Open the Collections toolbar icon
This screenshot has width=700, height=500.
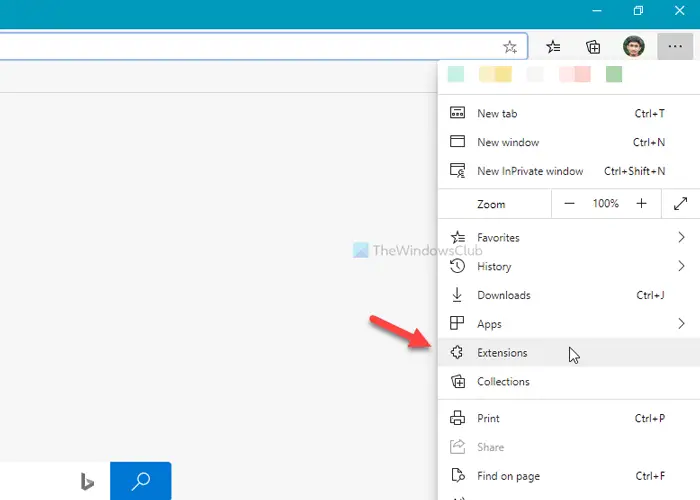click(593, 46)
